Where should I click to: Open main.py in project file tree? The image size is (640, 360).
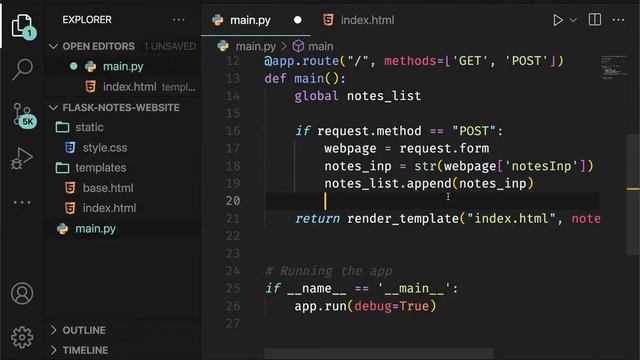pos(122,229)
